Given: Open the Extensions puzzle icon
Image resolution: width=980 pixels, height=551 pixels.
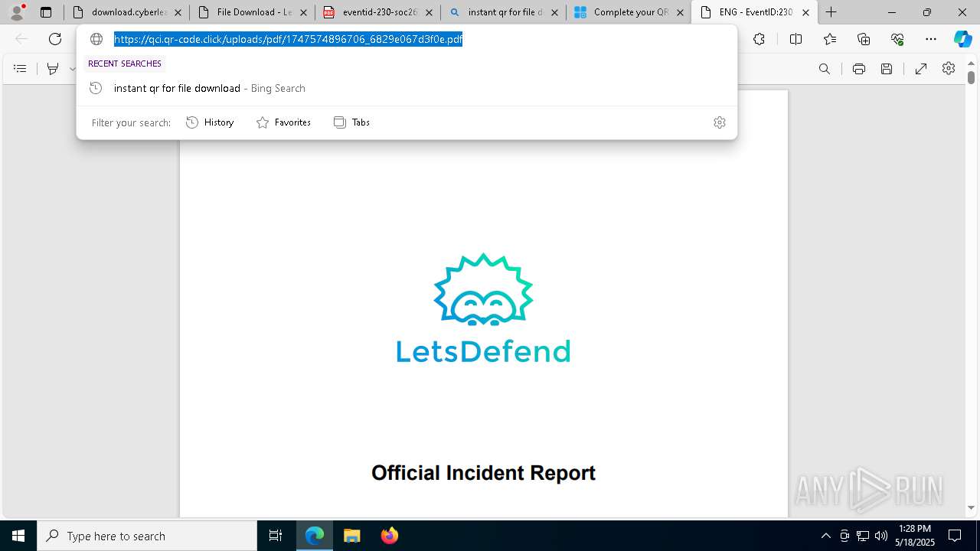Looking at the screenshot, I should point(759,39).
